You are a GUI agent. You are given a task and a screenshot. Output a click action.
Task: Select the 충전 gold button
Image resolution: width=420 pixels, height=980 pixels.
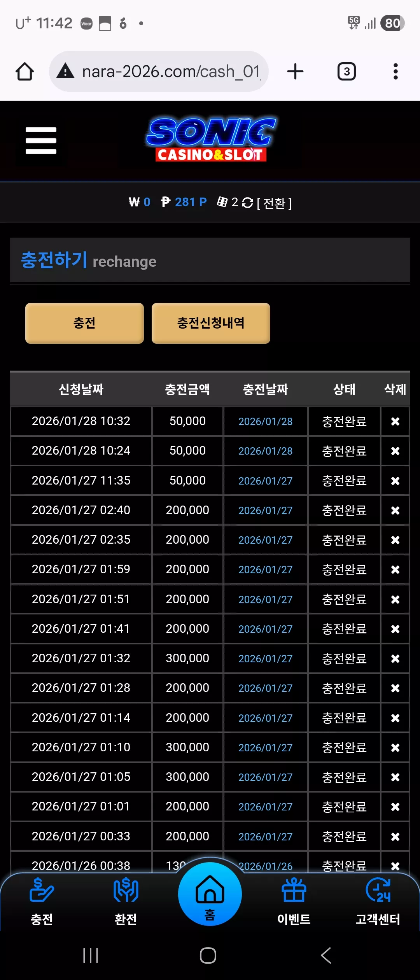click(84, 323)
